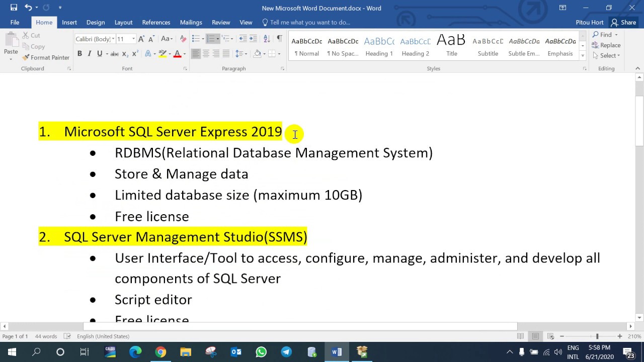Open the Font dialog launcher
The width and height of the screenshot is (644, 362).
point(185,68)
